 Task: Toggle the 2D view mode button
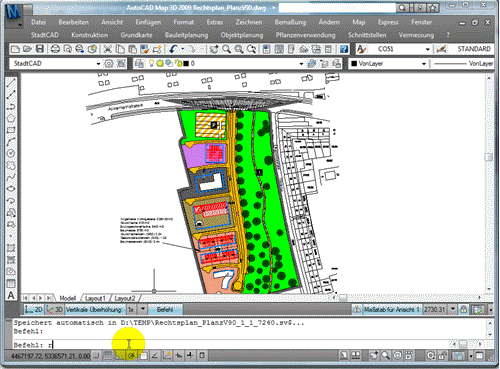click(34, 309)
